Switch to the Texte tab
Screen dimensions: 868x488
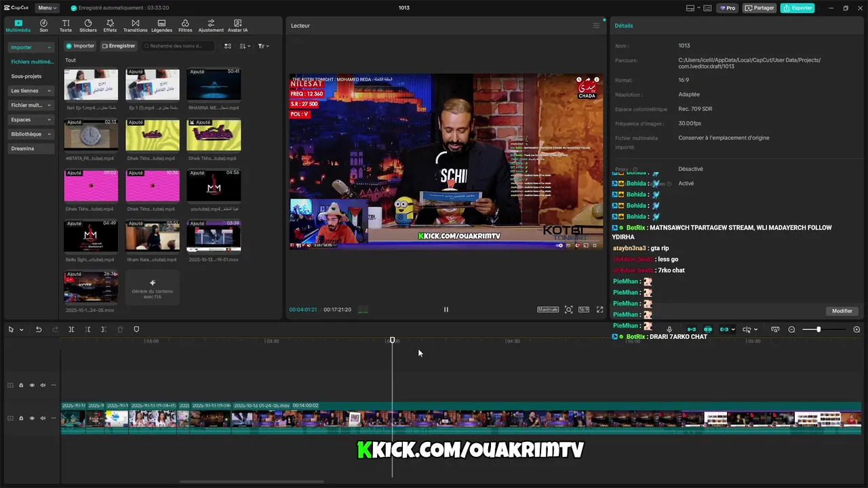pyautogui.click(x=66, y=26)
